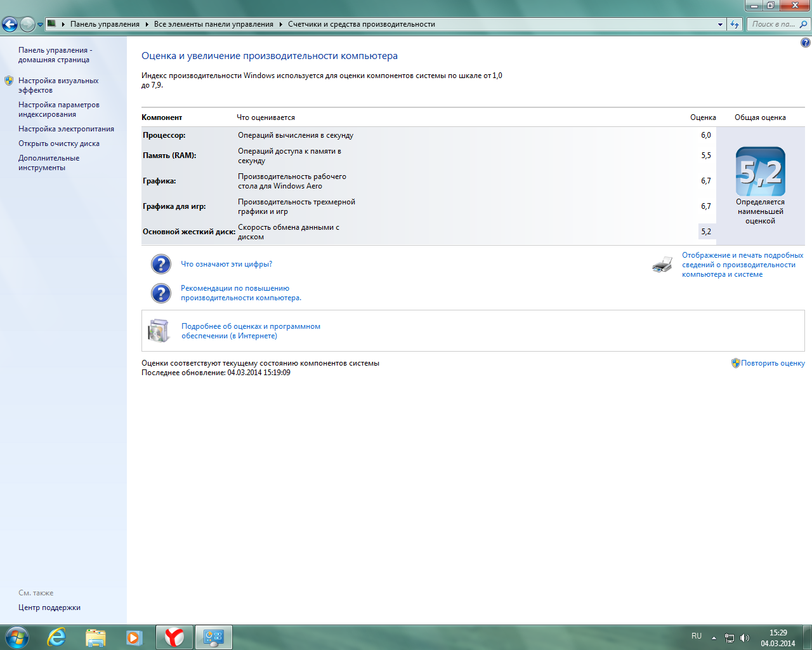Go to Панель управления breadcrumb
This screenshot has height=650, width=812.
click(x=105, y=24)
